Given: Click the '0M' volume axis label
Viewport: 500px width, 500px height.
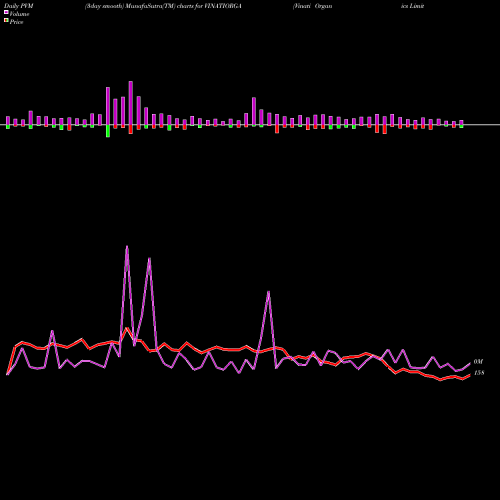Looking at the screenshot, I should click(478, 362).
